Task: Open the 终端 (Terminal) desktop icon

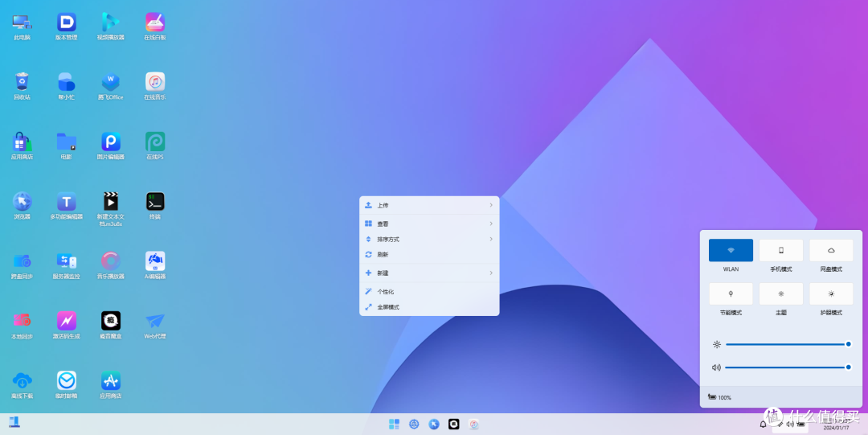Action: (x=155, y=202)
